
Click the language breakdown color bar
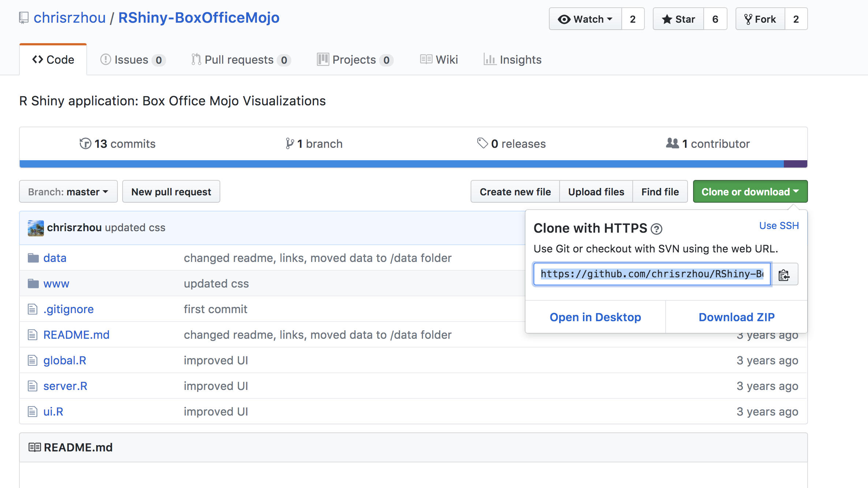point(403,164)
